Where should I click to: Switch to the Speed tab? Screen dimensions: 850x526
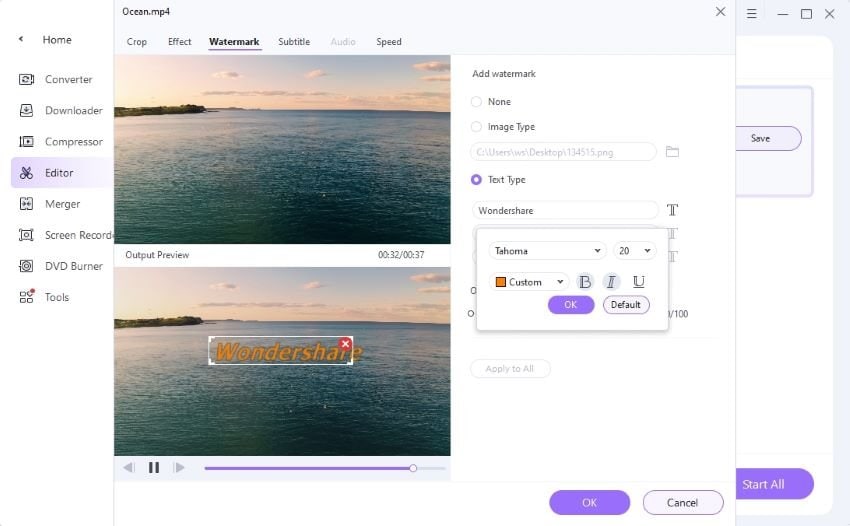[x=389, y=42]
